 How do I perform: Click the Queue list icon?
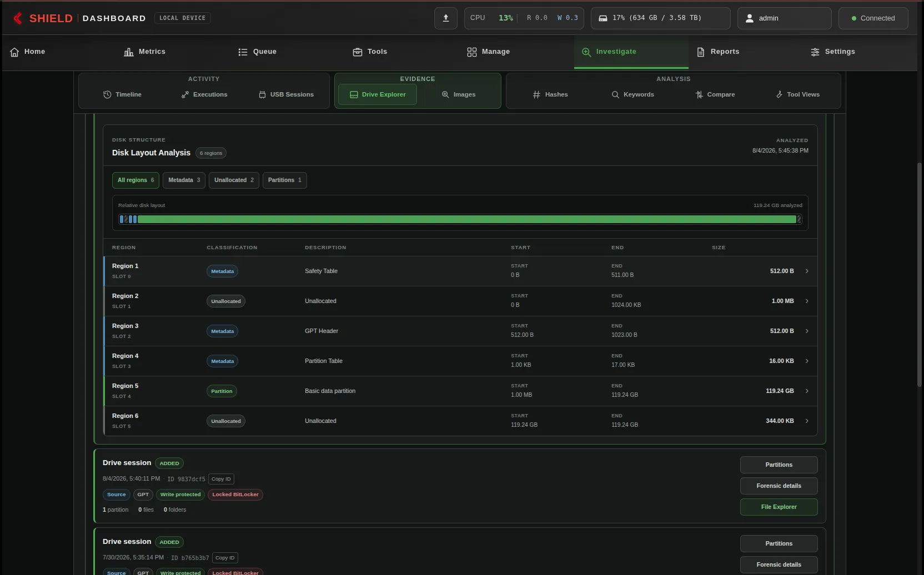(243, 52)
